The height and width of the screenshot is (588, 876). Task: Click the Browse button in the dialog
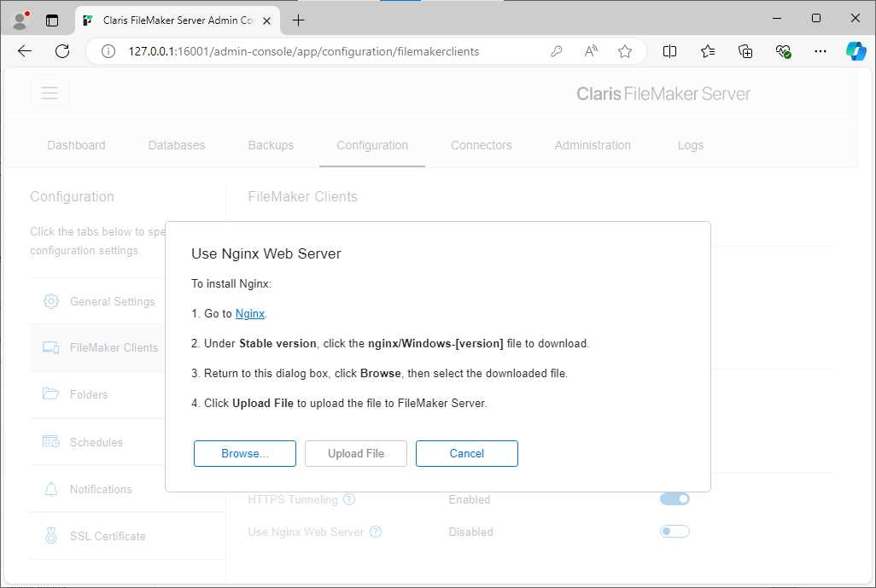point(245,453)
